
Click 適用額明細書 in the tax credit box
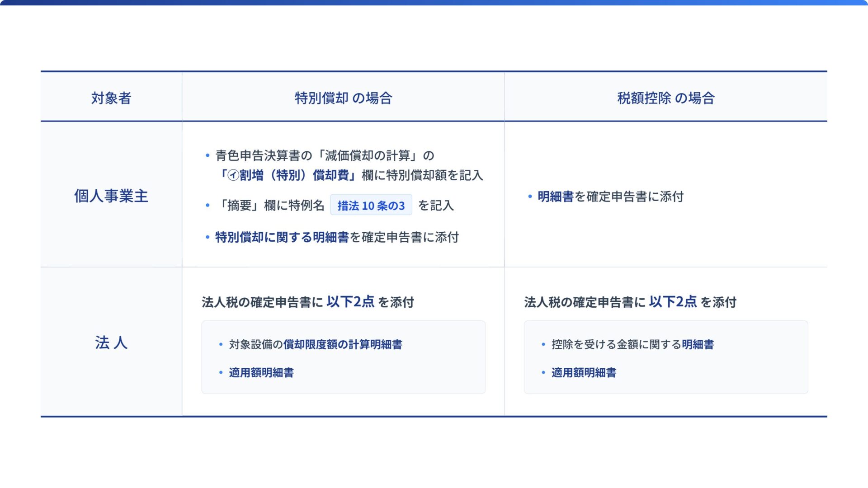[x=584, y=373]
